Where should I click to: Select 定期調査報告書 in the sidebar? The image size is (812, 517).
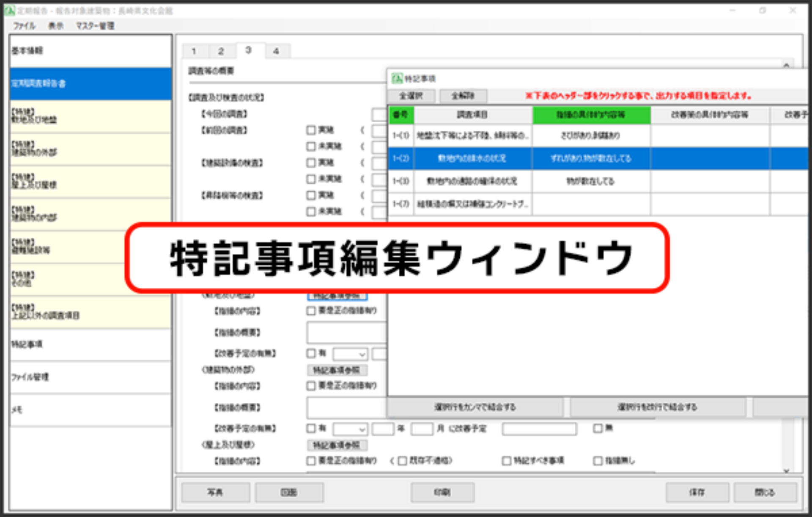(x=91, y=83)
